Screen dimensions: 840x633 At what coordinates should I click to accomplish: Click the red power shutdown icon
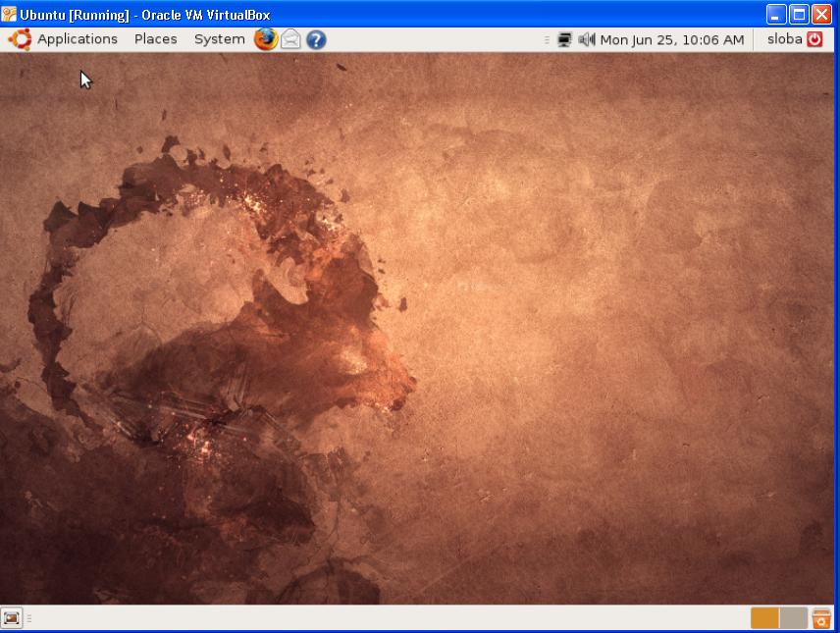814,39
